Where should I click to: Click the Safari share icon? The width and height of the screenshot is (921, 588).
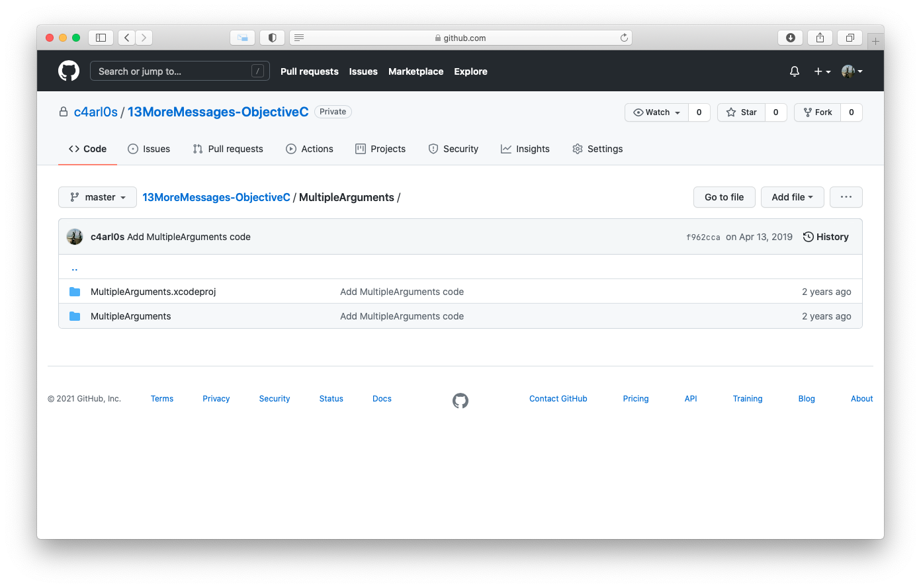tap(820, 38)
